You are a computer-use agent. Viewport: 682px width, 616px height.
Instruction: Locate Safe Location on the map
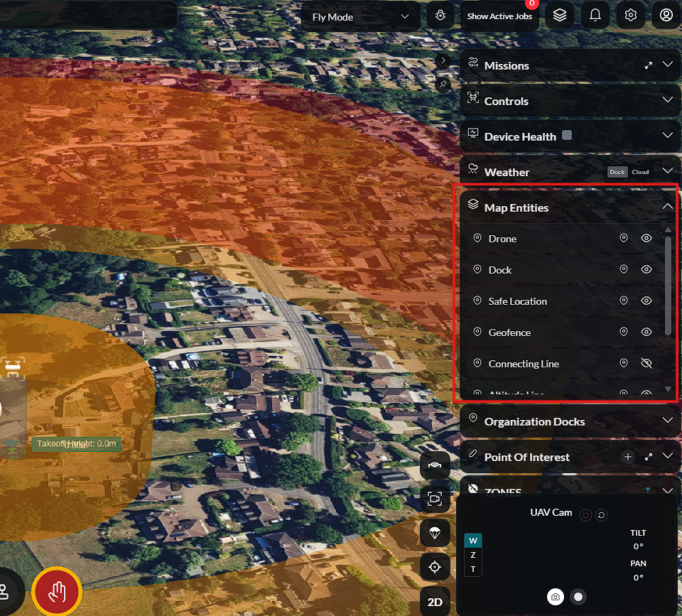(x=623, y=301)
